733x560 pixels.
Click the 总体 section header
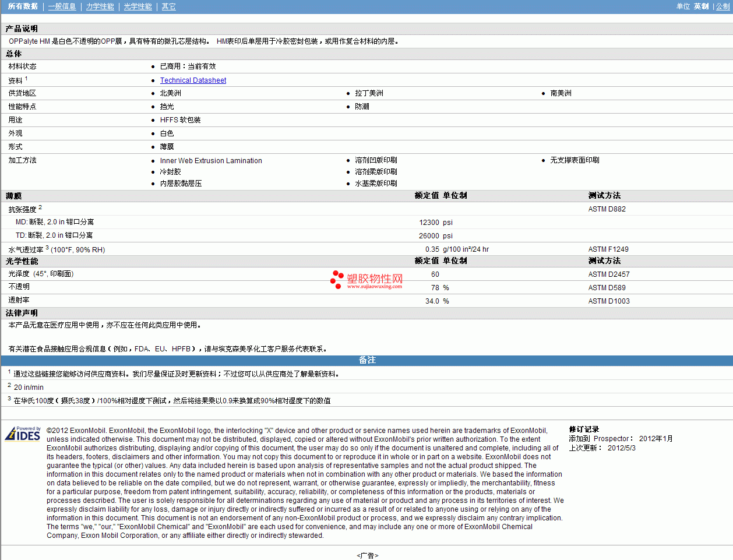14,54
